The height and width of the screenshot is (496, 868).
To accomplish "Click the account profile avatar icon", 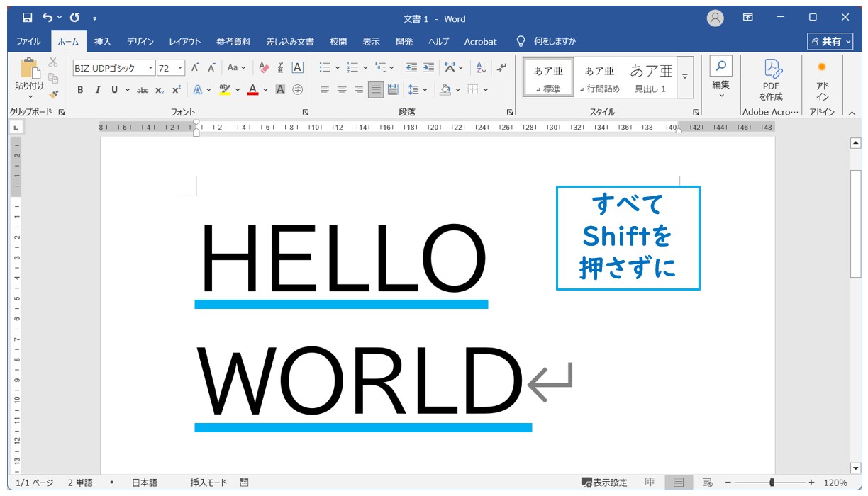I will (716, 18).
